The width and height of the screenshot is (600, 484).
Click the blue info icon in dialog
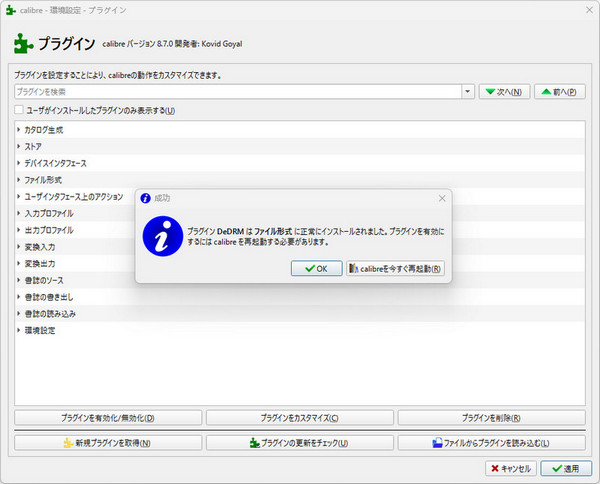click(163, 236)
